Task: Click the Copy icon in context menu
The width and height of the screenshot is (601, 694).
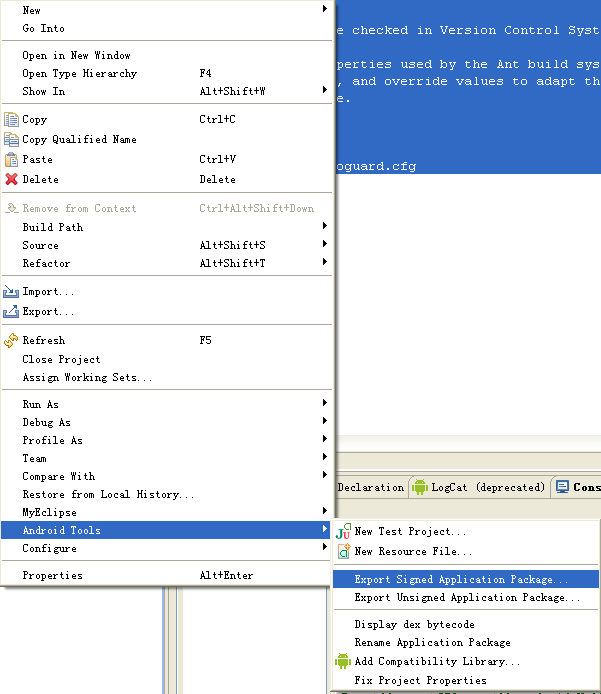Action: [x=11, y=120]
